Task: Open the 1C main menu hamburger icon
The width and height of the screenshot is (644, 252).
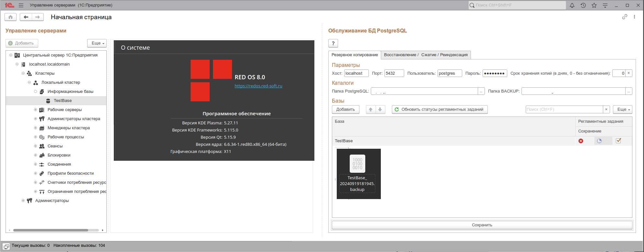Action: tap(21, 5)
